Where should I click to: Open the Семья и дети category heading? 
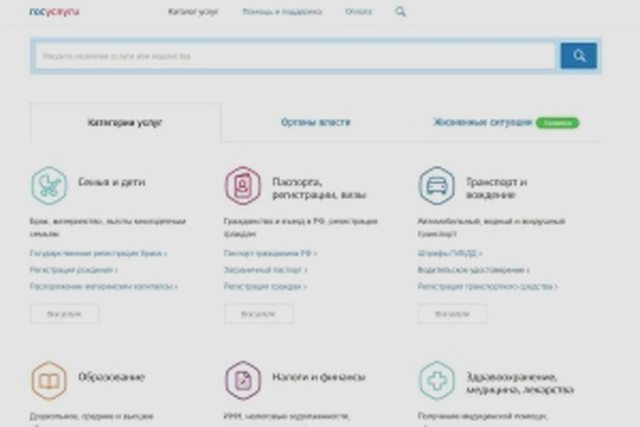[112, 182]
